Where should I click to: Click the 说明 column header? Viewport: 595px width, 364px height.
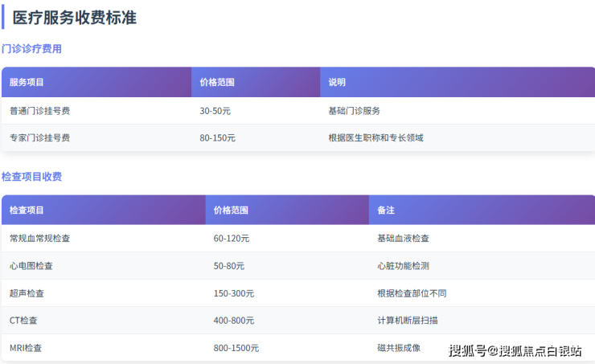pyautogui.click(x=337, y=82)
